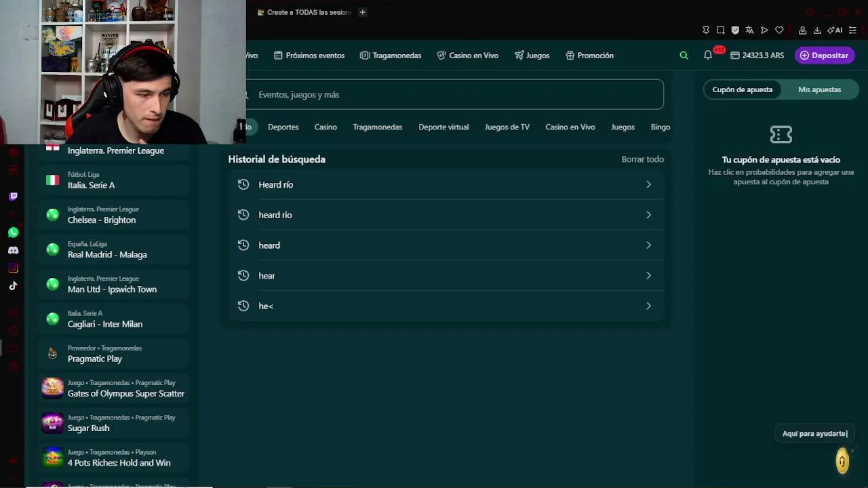
Task: Open Twitch from the browser sidebar
Action: click(13, 197)
